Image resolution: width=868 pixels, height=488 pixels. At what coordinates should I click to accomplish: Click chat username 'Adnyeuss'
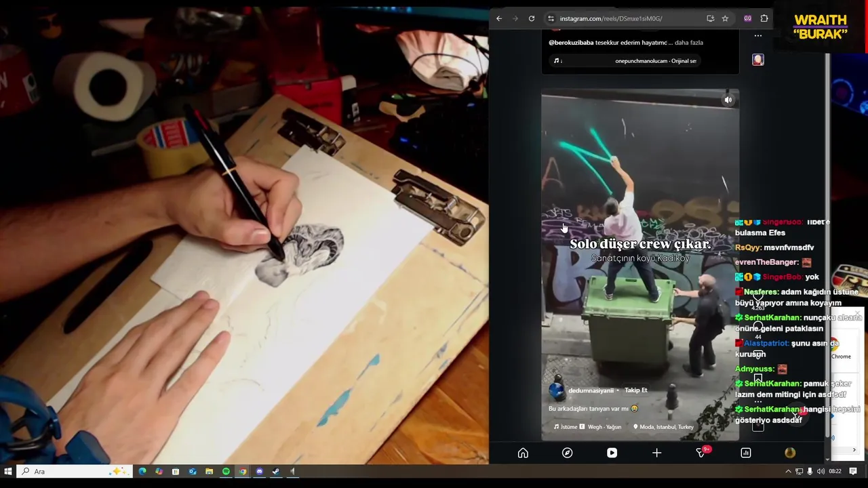[x=754, y=369]
